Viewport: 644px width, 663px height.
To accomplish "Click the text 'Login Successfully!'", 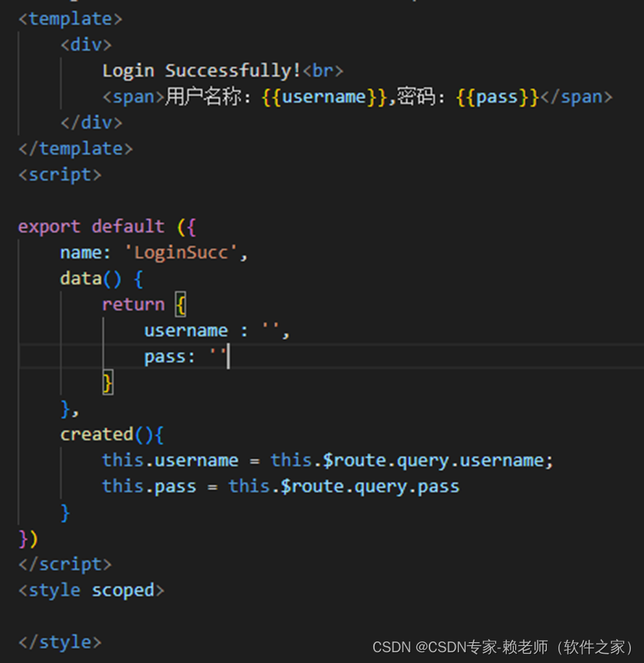I will click(x=201, y=71).
